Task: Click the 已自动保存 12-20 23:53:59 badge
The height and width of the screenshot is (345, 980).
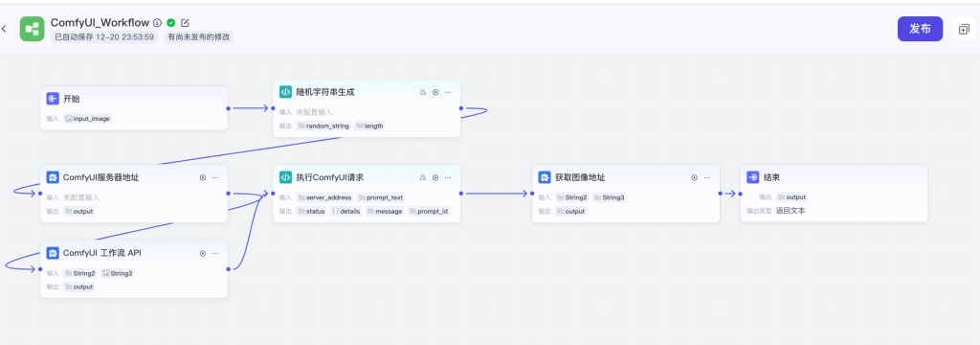Action: click(x=104, y=37)
